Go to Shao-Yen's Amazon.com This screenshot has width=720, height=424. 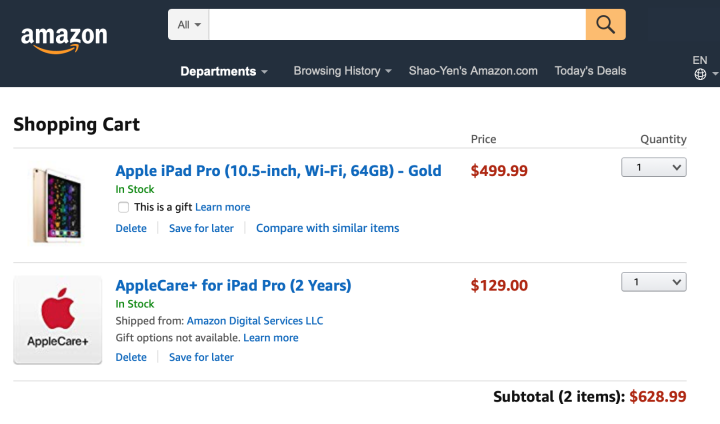[x=473, y=71]
